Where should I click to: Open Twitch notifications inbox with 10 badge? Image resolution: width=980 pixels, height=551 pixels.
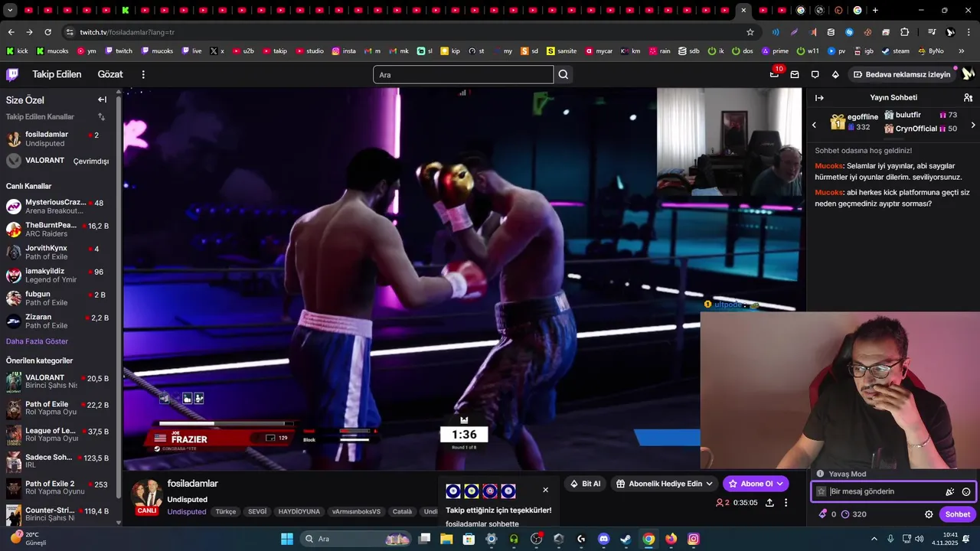coord(774,74)
